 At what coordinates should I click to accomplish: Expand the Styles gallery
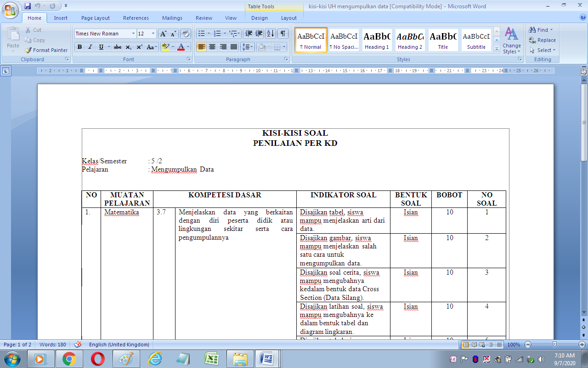point(497,50)
